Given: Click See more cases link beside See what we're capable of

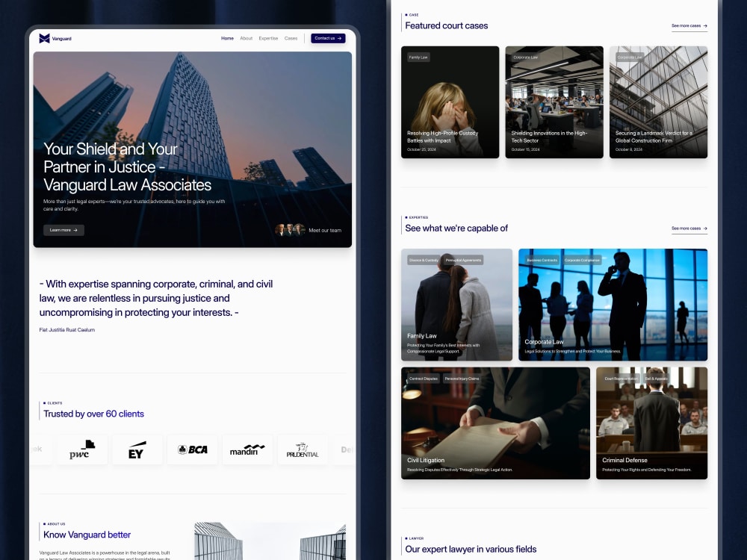Looking at the screenshot, I should [x=689, y=228].
